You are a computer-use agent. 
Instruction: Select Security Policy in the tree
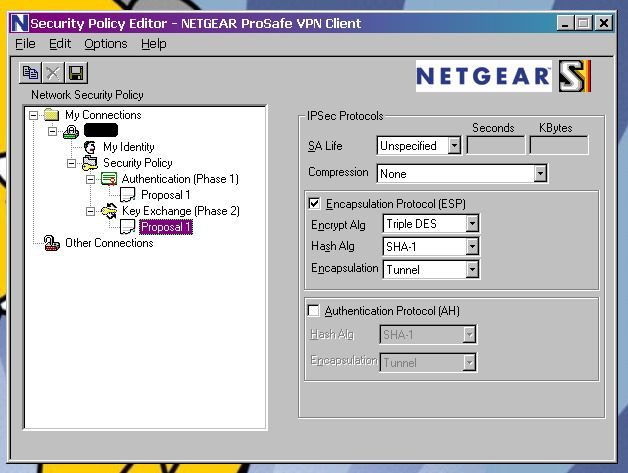pos(138,163)
